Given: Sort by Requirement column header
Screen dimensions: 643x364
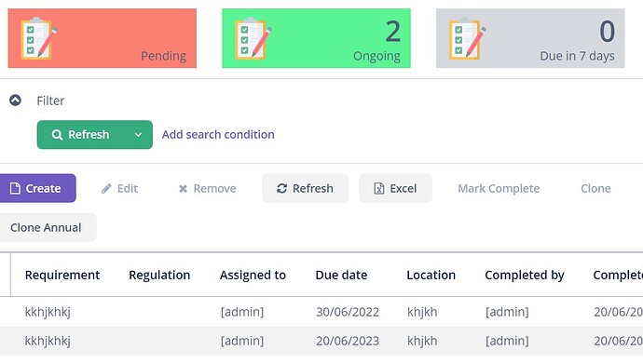Looking at the screenshot, I should pos(62,276).
